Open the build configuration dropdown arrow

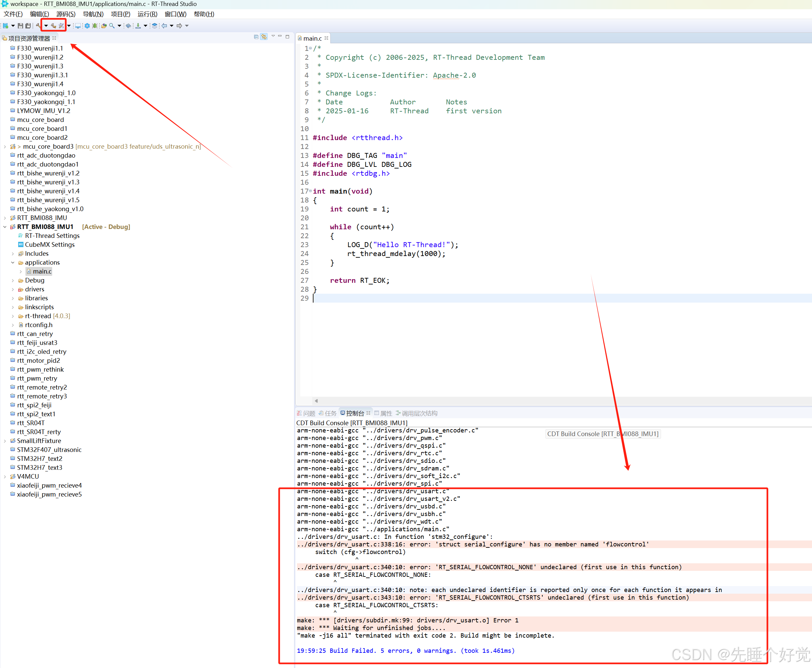click(x=46, y=26)
